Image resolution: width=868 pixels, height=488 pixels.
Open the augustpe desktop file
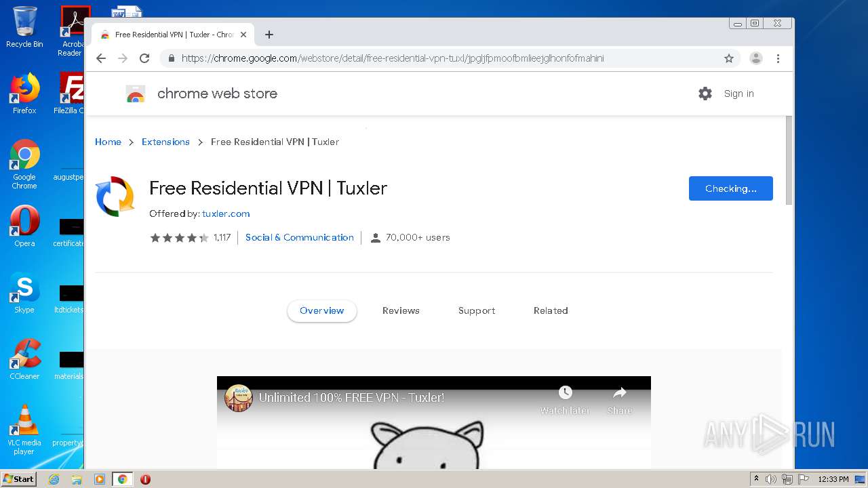pyautogui.click(x=68, y=163)
